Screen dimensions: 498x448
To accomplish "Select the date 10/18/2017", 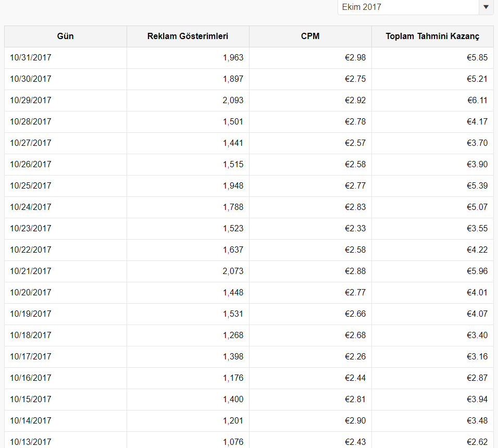I will tap(31, 335).
